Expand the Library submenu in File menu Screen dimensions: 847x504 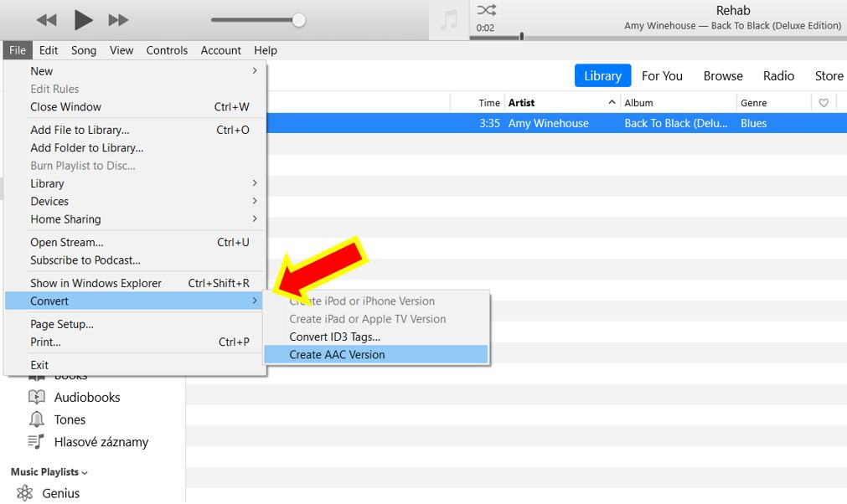[135, 183]
